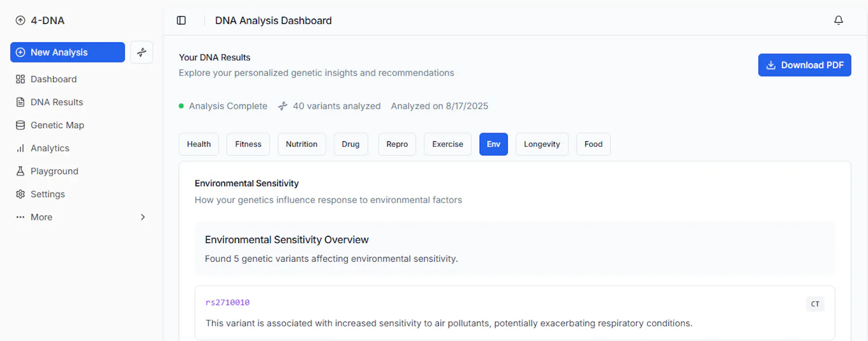Viewport: 868px width, 341px height.
Task: Click the DNA Analysis Dashboard title
Action: pyautogui.click(x=273, y=21)
